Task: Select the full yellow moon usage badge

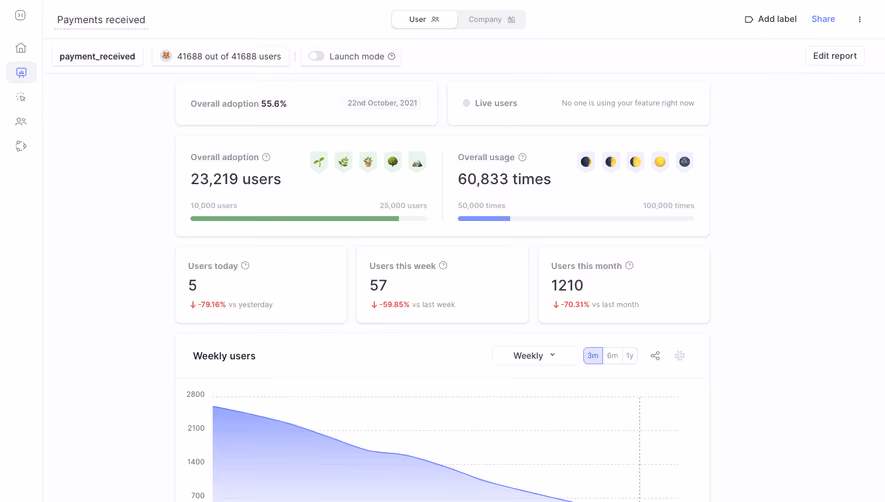Action: tap(660, 162)
